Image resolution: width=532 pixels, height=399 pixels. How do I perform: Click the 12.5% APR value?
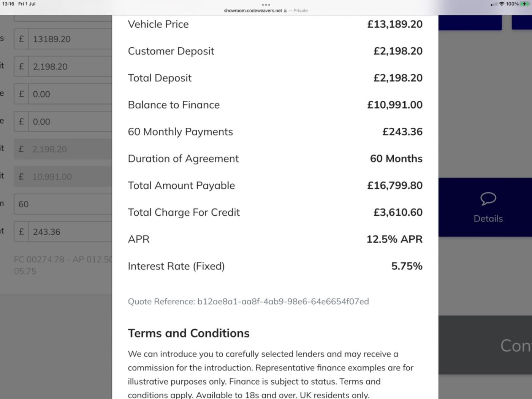click(x=394, y=239)
